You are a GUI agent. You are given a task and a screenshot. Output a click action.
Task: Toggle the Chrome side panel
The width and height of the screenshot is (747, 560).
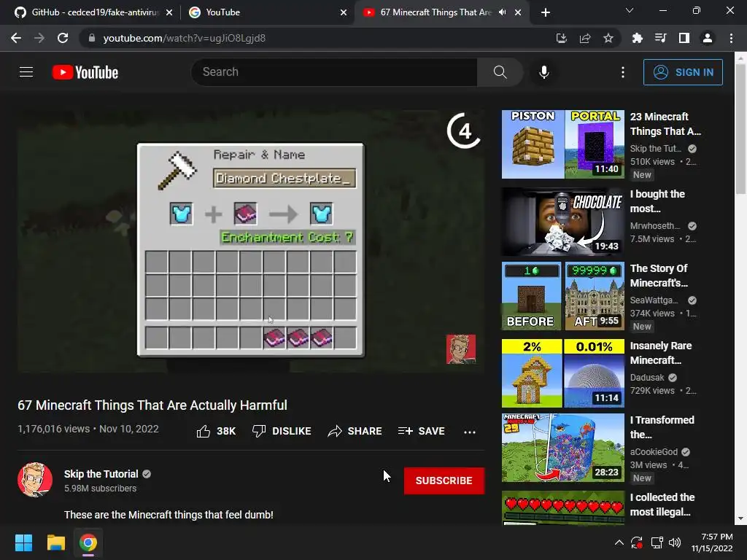pyautogui.click(x=684, y=38)
